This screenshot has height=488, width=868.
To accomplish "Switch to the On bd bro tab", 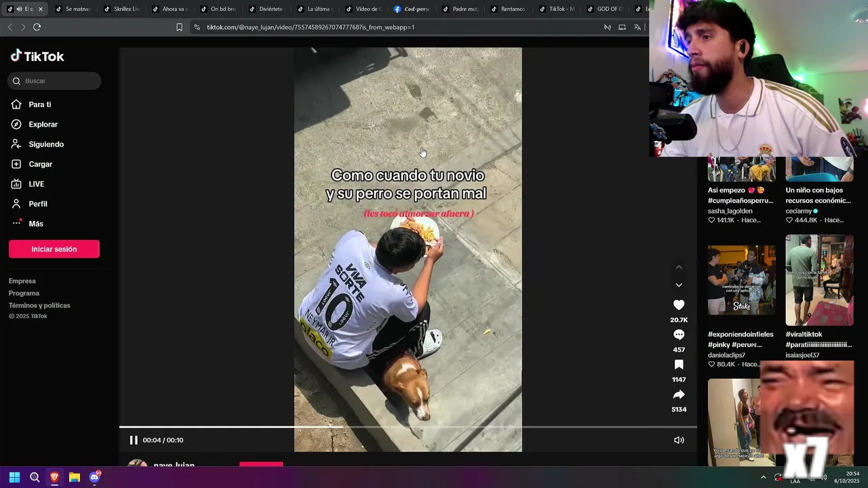I will [x=218, y=9].
